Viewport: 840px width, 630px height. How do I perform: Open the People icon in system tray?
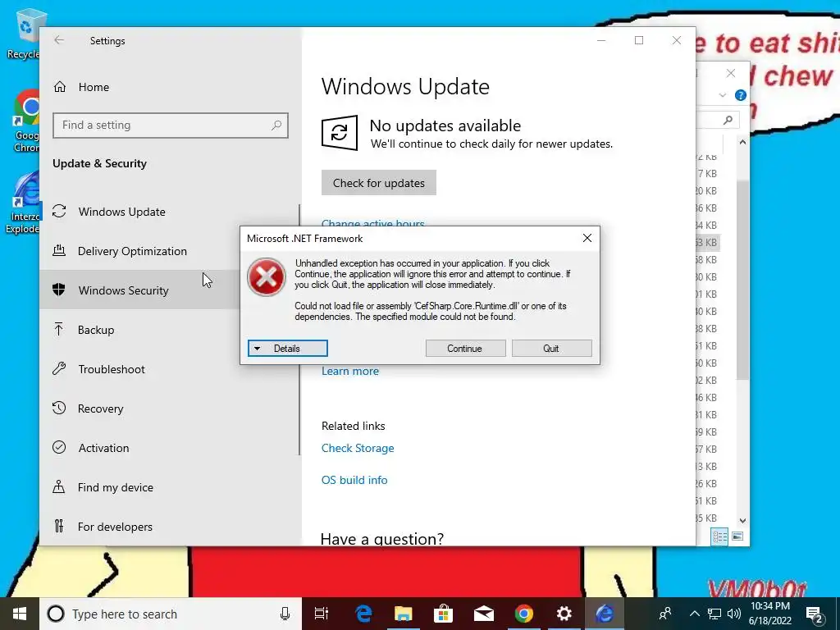point(665,614)
